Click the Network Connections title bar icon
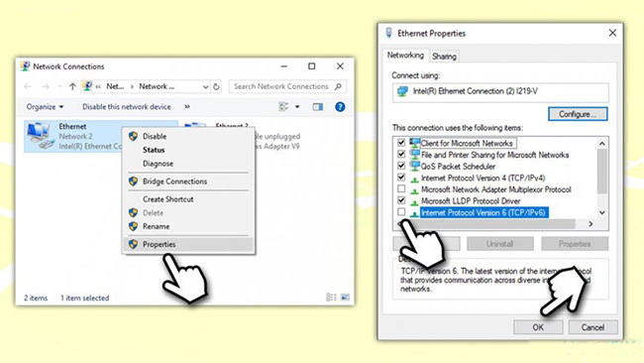644x363 pixels. click(26, 66)
